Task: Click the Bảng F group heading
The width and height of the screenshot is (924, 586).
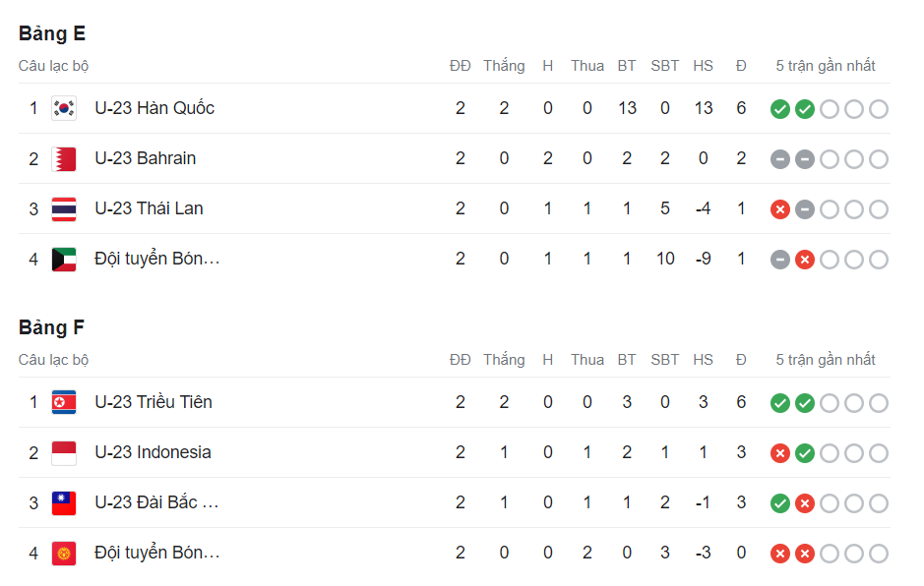Action: coord(51,327)
